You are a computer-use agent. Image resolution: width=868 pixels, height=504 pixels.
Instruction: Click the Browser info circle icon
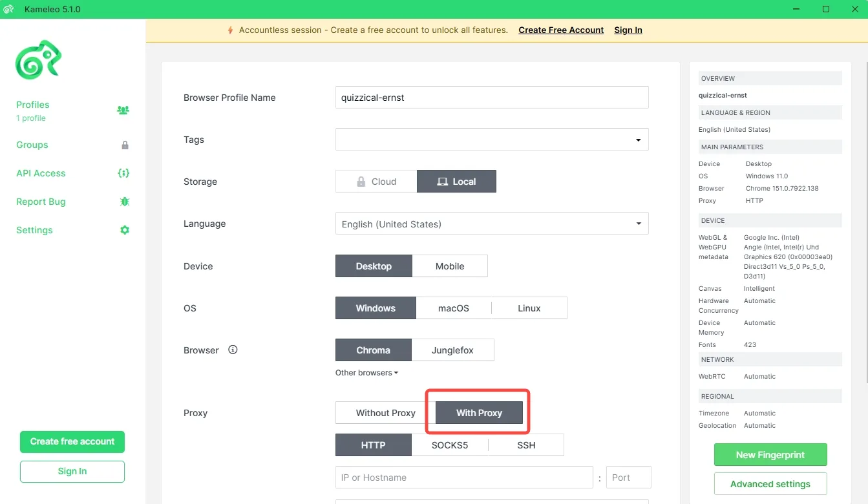[x=233, y=350]
